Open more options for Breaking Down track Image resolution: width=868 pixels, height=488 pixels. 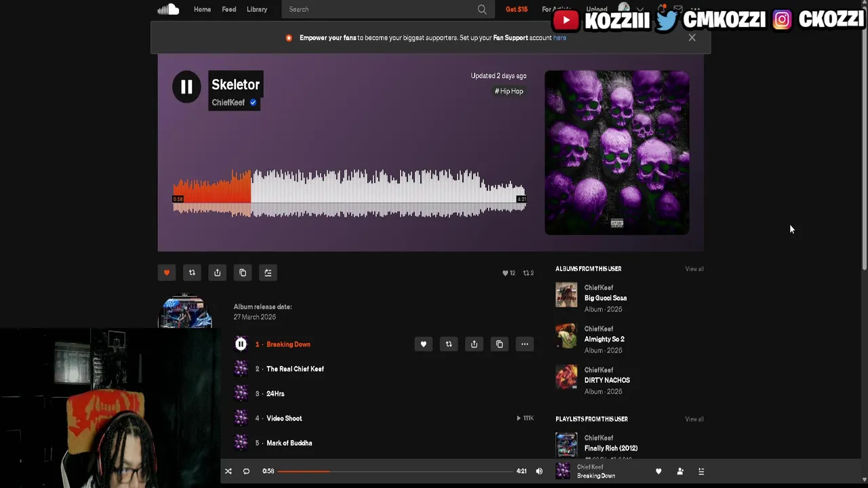point(525,344)
